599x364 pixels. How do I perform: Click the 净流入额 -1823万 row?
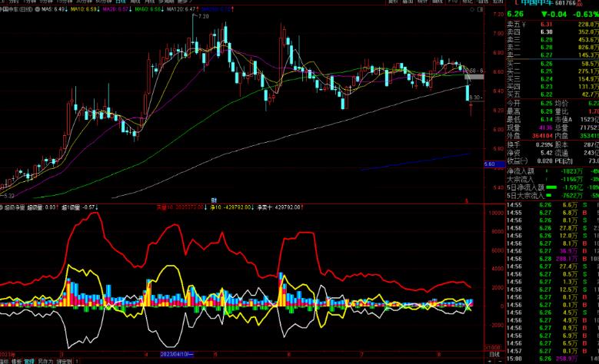click(x=553, y=172)
